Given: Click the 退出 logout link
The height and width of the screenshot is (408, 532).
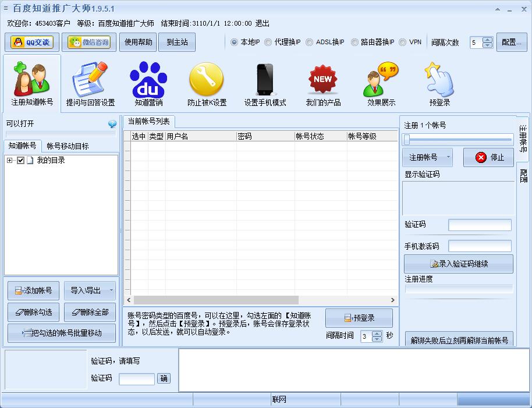Looking at the screenshot, I should [x=263, y=23].
